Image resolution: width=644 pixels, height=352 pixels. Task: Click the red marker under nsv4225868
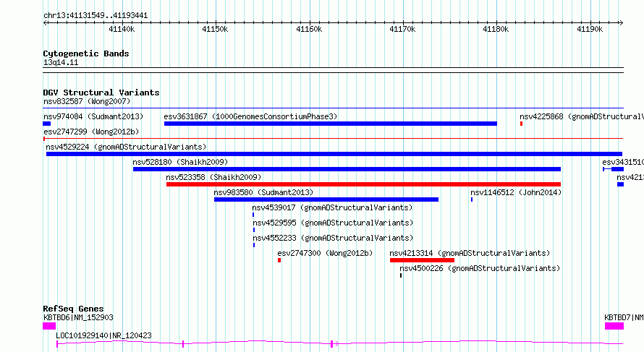521,124
